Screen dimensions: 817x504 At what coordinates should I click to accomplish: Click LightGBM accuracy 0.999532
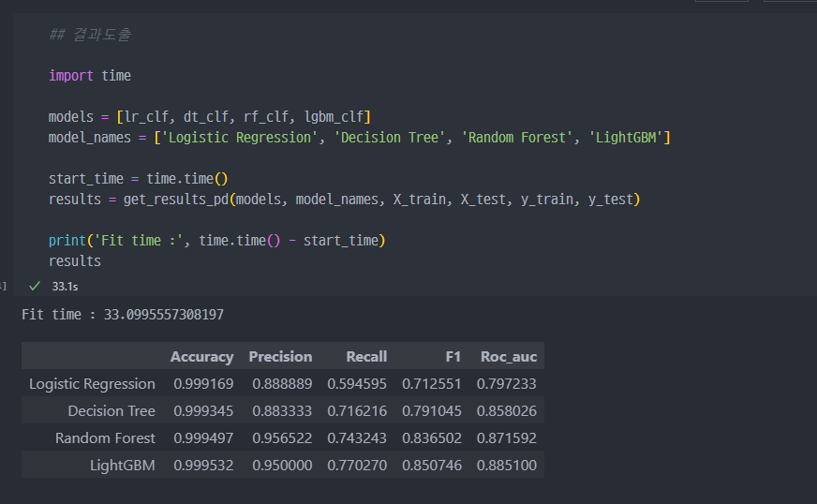pyautogui.click(x=203, y=466)
